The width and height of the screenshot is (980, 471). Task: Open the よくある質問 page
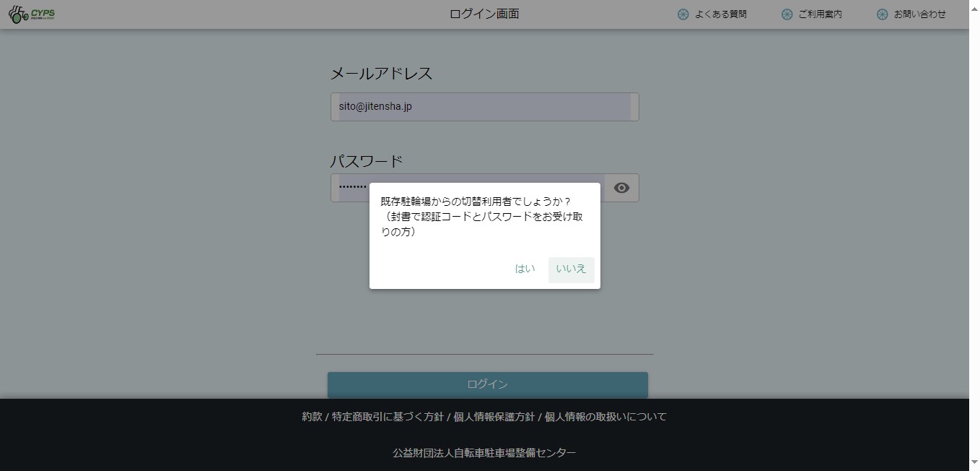click(720, 14)
